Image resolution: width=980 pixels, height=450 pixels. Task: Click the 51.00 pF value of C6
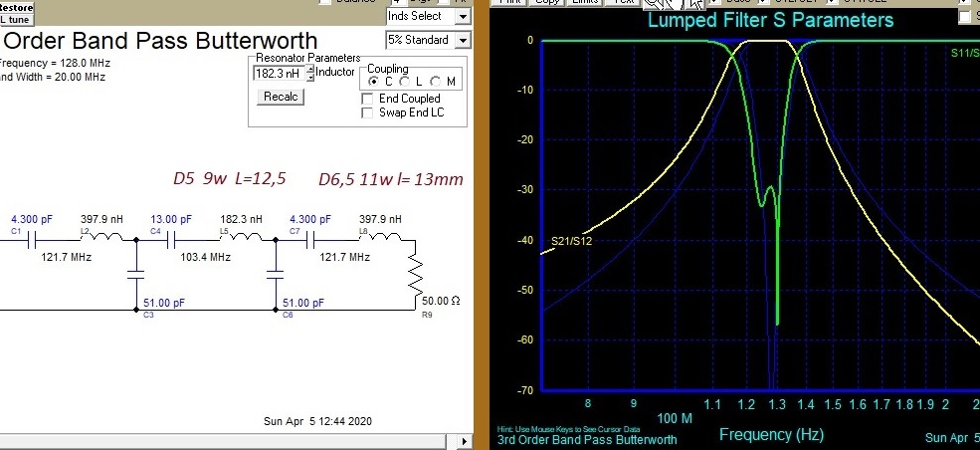tap(303, 303)
